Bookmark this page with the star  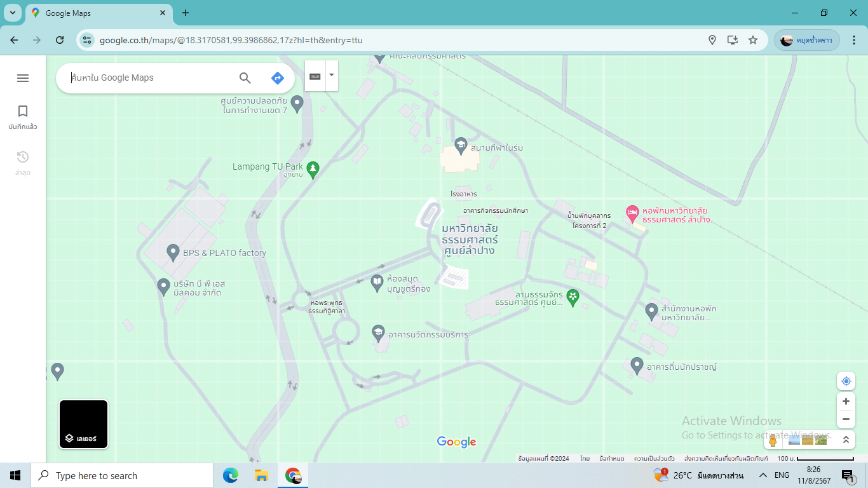tap(753, 40)
